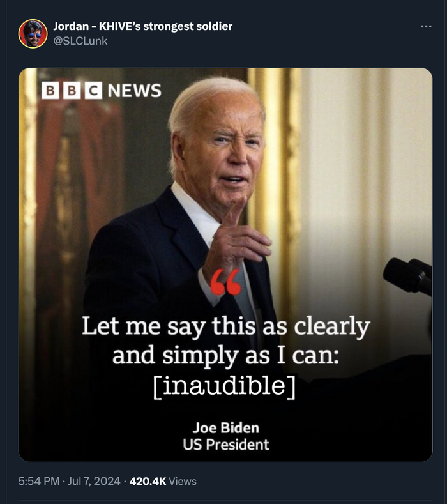The width and height of the screenshot is (447, 504).
Task: Click the 420.4K view count number
Action: tap(148, 481)
